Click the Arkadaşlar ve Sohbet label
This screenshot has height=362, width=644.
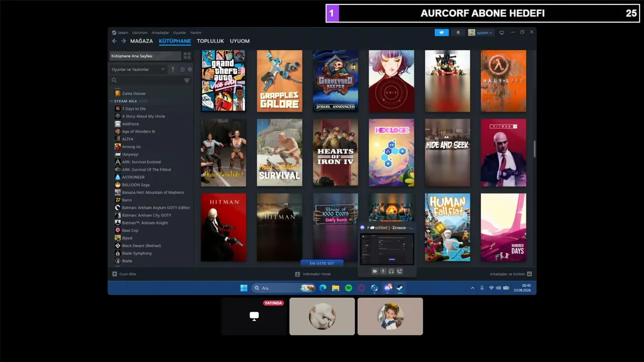pos(507,274)
